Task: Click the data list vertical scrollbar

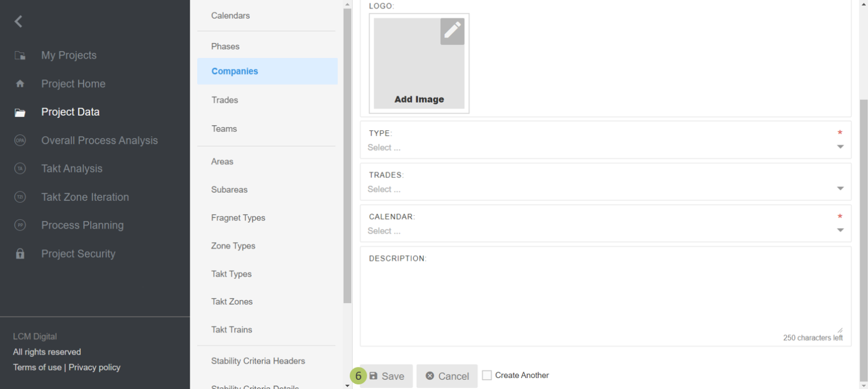Action: pyautogui.click(x=347, y=155)
